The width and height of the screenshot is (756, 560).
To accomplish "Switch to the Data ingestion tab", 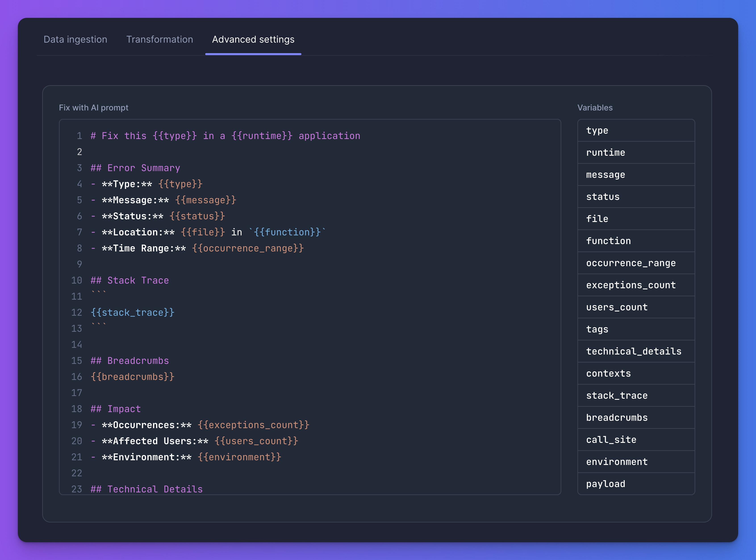I will (75, 39).
